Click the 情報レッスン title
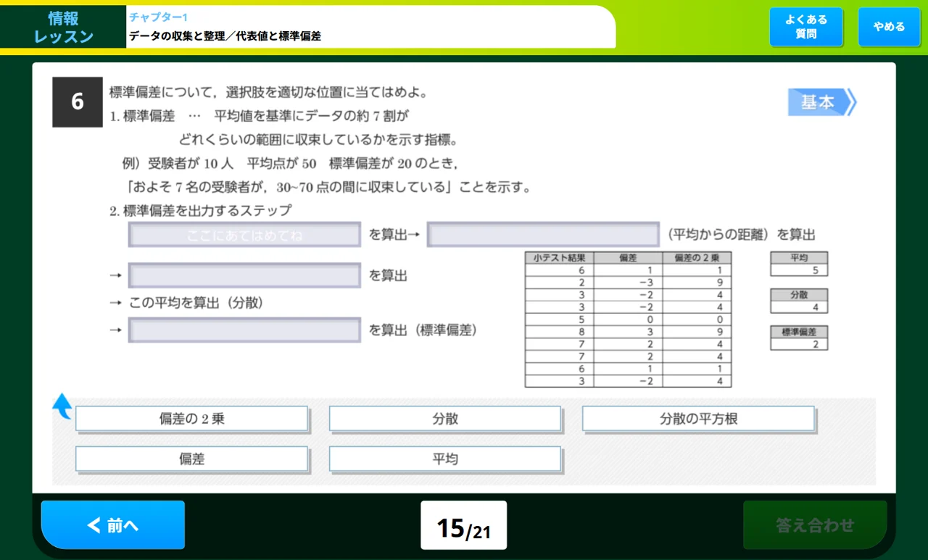Screen dimensions: 928x560 coord(63,28)
